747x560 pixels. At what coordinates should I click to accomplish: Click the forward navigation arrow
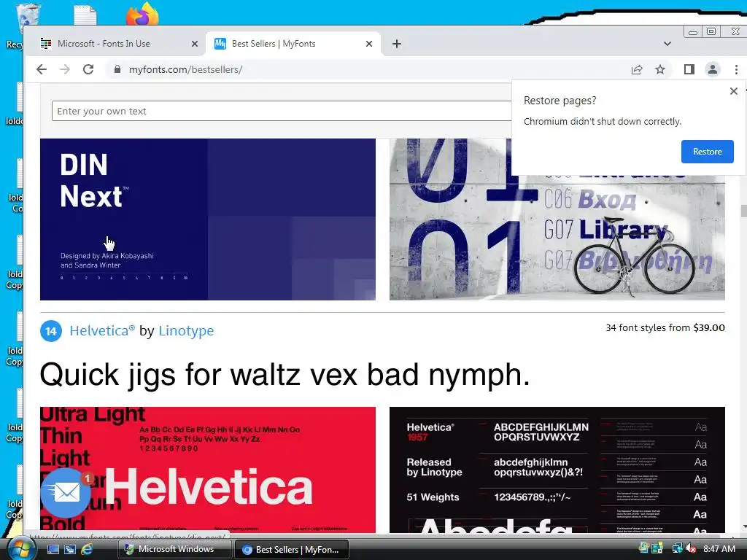(x=65, y=69)
